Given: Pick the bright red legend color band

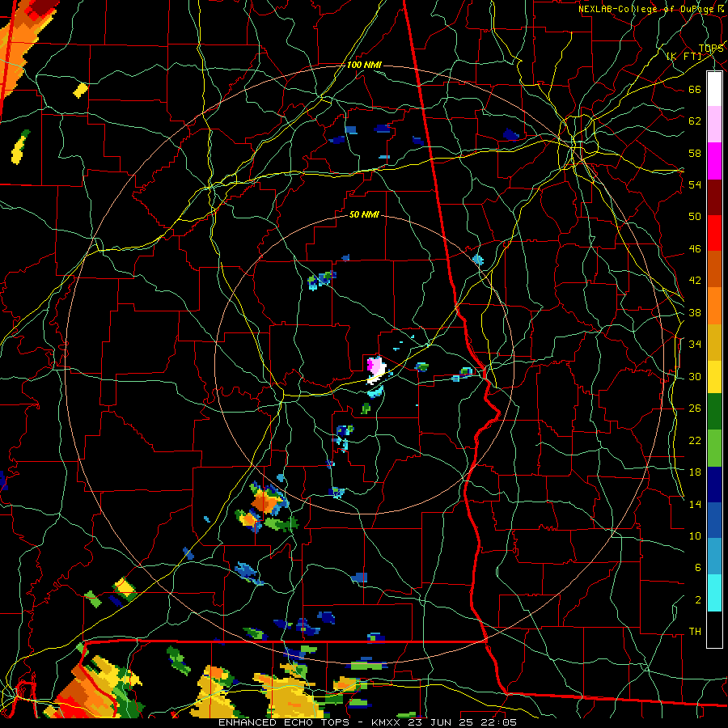Looking at the screenshot, I should 714,233.
